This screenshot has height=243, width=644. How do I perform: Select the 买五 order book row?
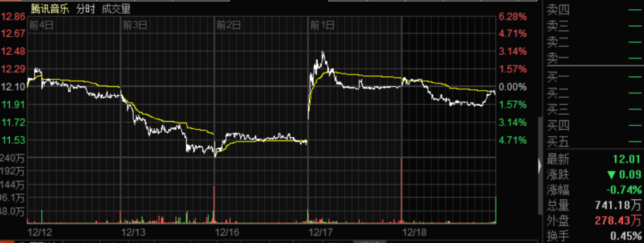[x=594, y=142]
